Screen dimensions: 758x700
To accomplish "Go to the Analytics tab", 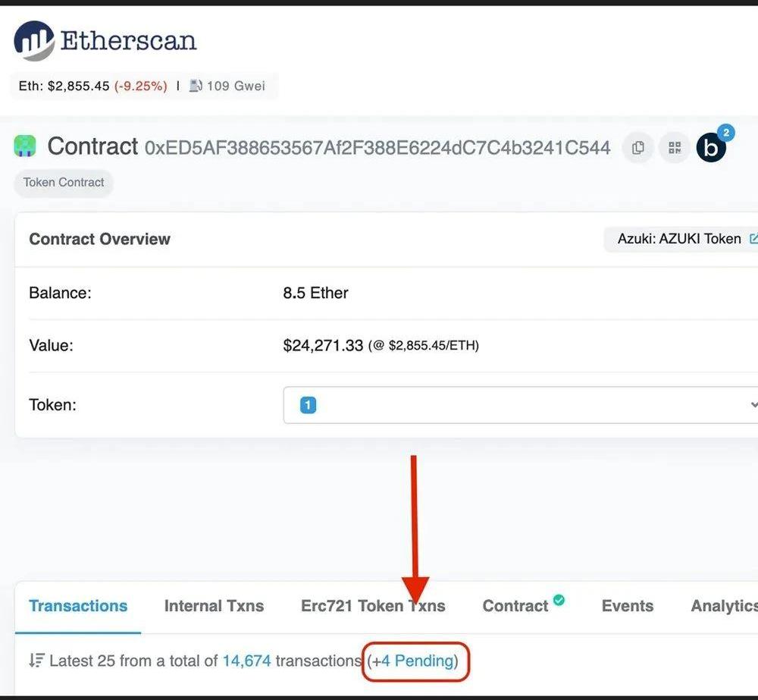I will (x=724, y=606).
